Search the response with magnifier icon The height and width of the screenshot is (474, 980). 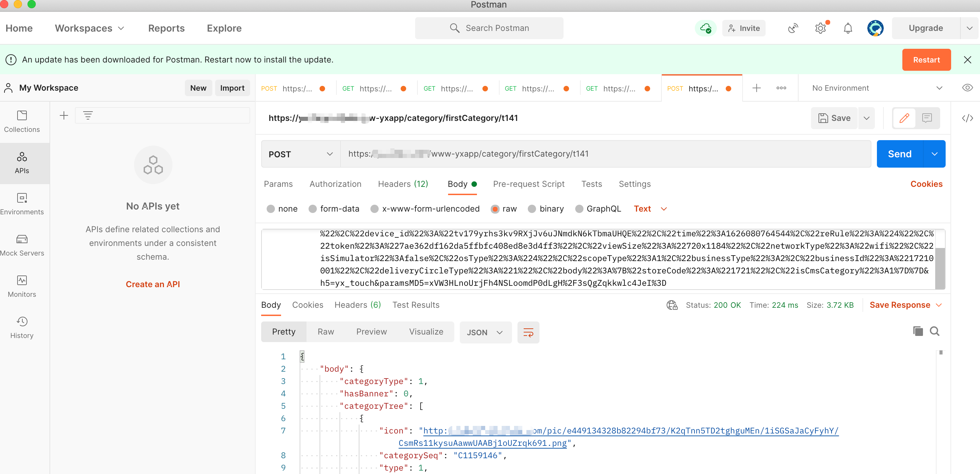934,331
